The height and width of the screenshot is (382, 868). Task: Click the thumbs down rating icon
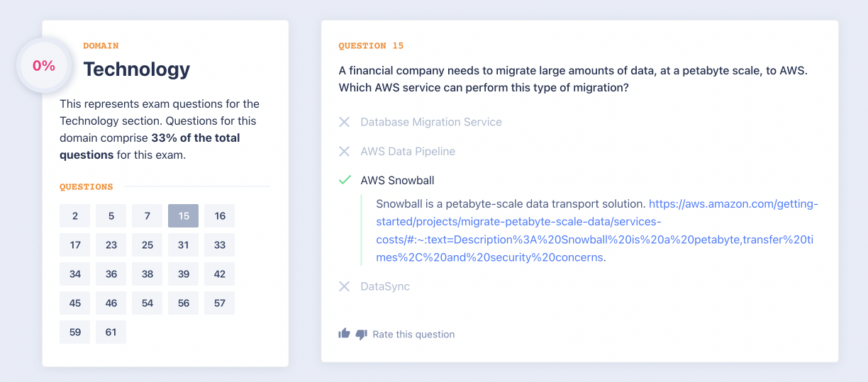click(361, 334)
